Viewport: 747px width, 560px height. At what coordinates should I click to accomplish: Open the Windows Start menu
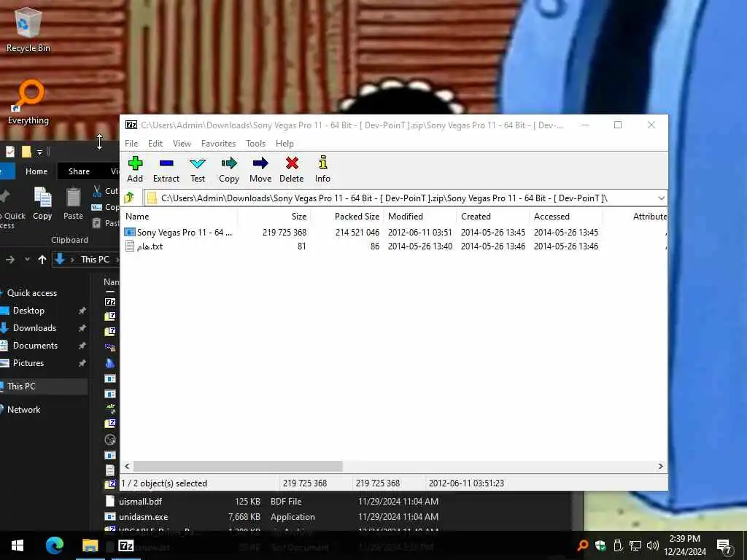tap(18, 545)
